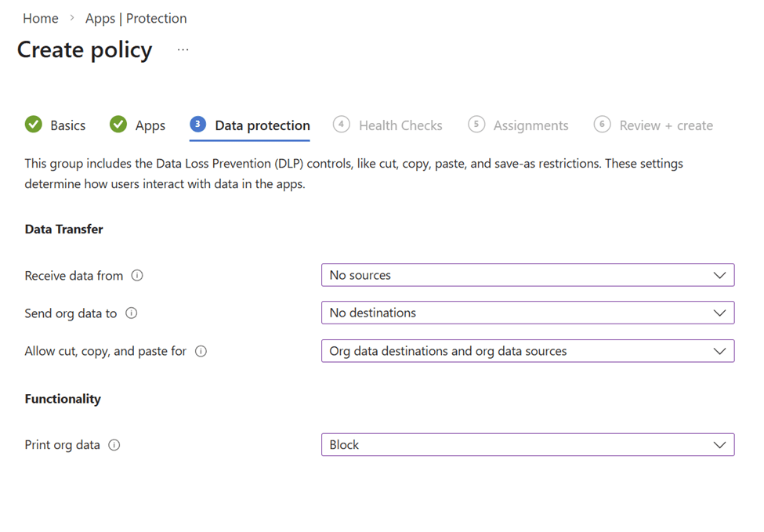
Task: Expand the Print org data dropdown
Action: point(527,445)
